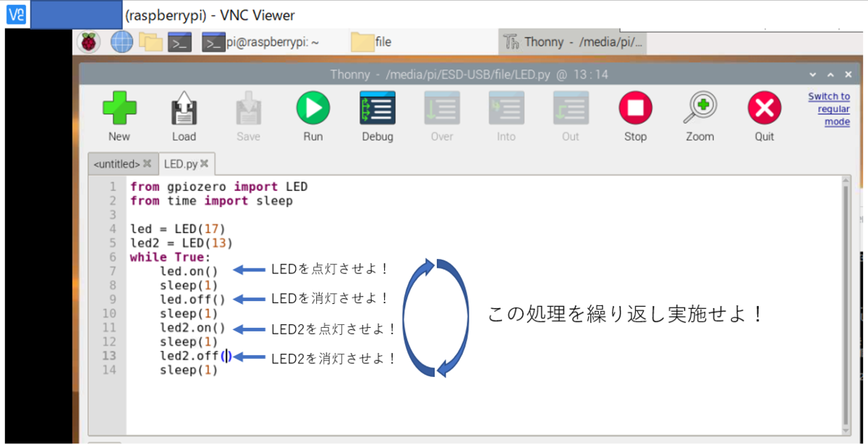The height and width of the screenshot is (445, 868).
Task: Close the <untitled> tab with its x
Action: [x=148, y=164]
